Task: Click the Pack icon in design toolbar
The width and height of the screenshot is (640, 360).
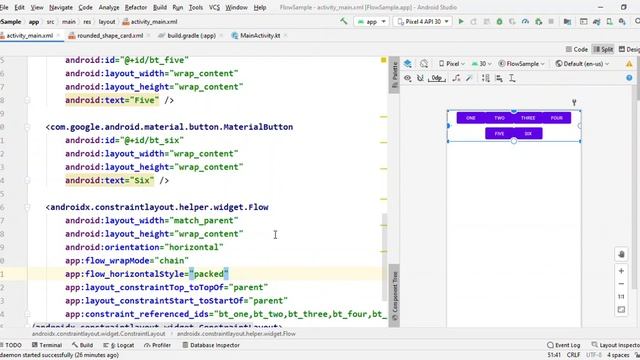Action: pyautogui.click(x=485, y=78)
